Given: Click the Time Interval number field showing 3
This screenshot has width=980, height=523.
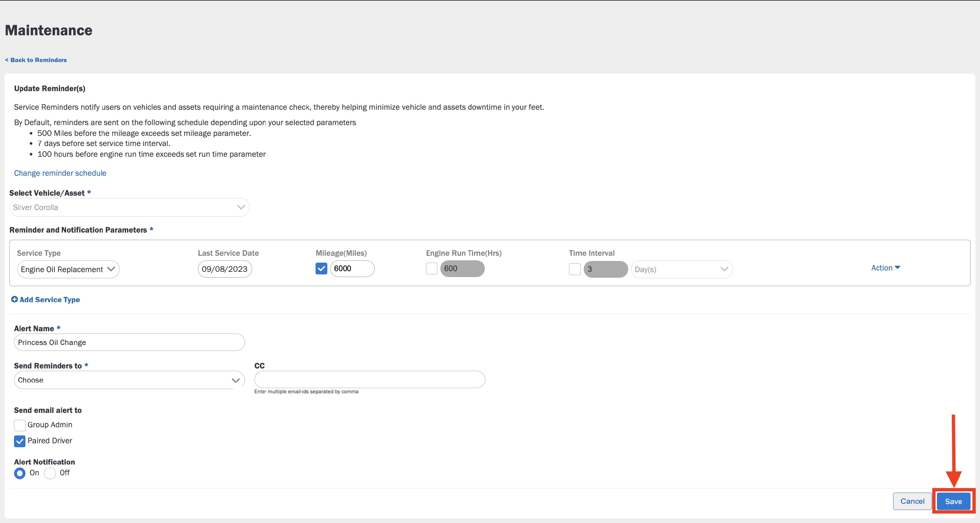Looking at the screenshot, I should tap(606, 269).
